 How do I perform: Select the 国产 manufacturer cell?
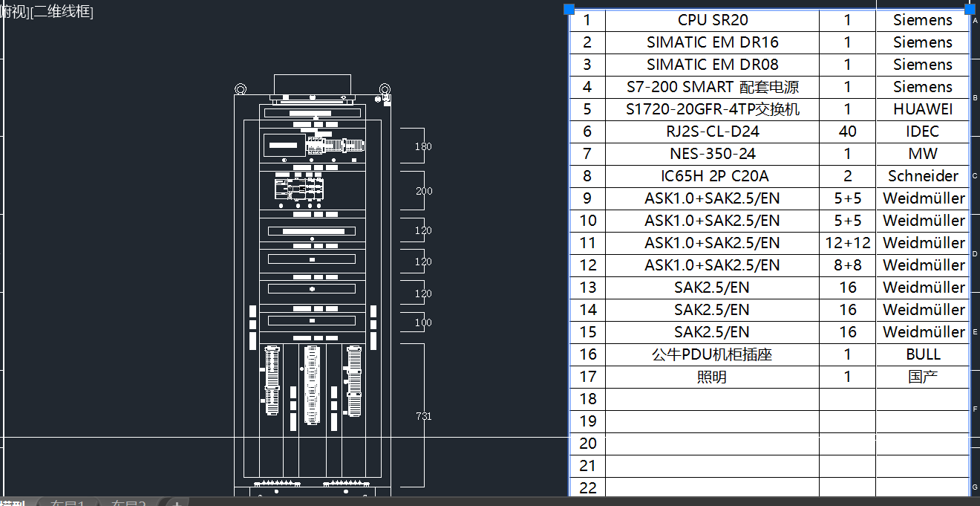(x=923, y=377)
